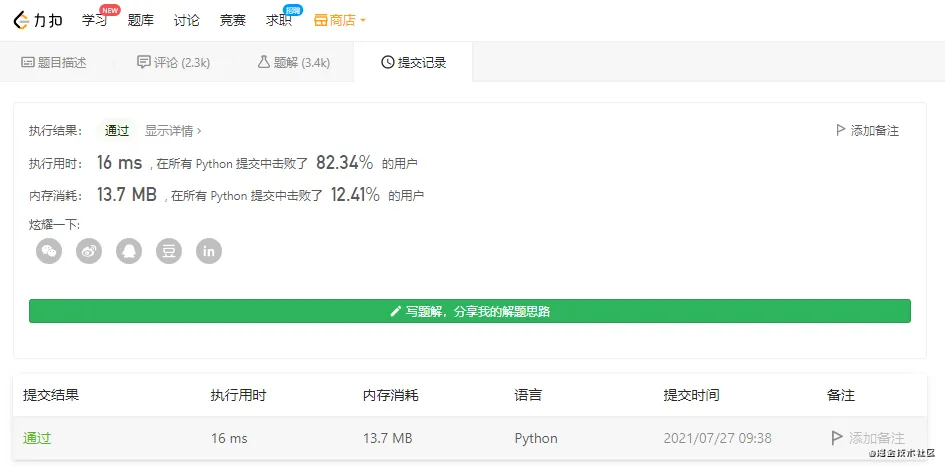Click the 12.41% memory percentile
Screen dimensions: 945x466
[355, 194]
